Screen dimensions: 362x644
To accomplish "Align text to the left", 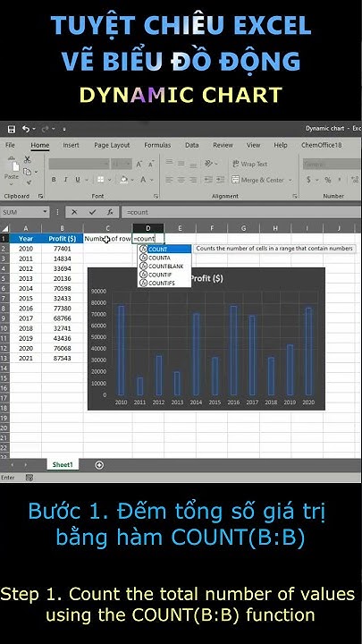I will click(x=169, y=180).
